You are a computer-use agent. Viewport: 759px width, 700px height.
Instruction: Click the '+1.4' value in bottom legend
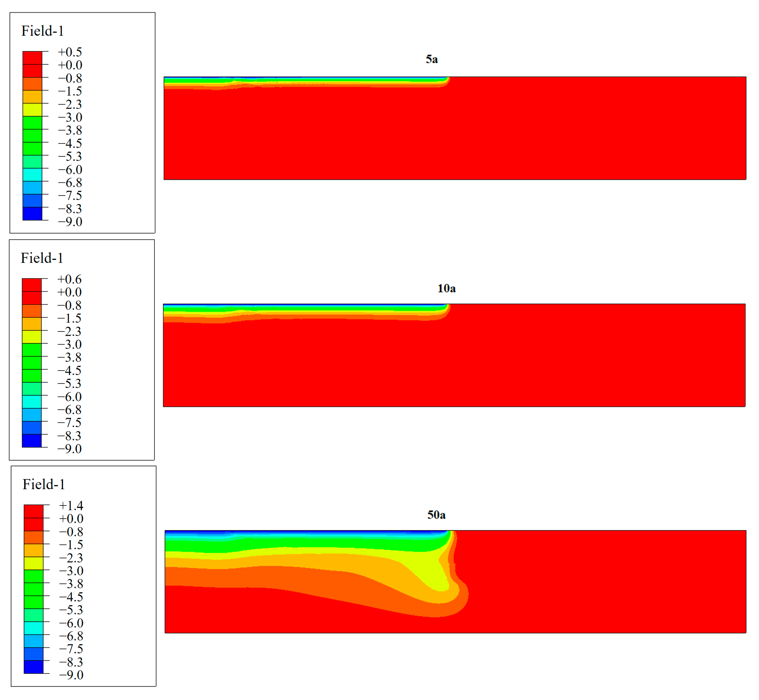point(71,506)
